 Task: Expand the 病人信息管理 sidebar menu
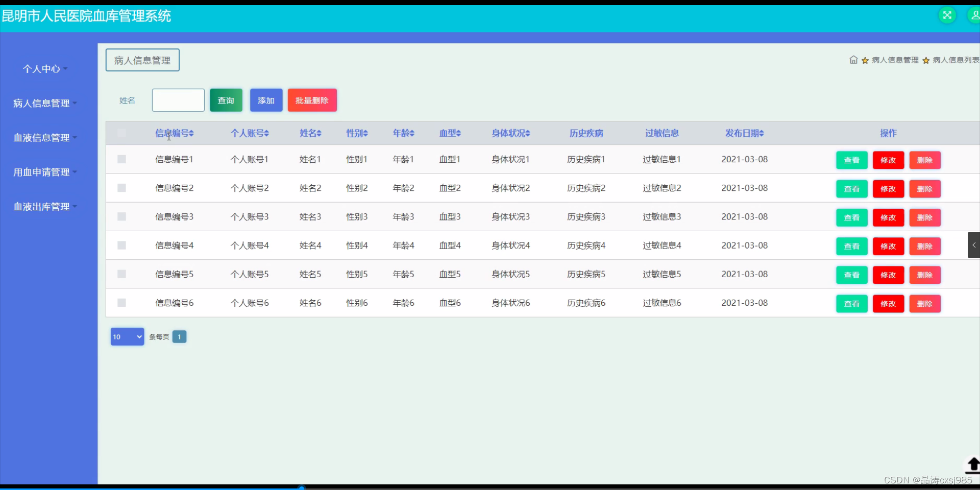point(45,103)
